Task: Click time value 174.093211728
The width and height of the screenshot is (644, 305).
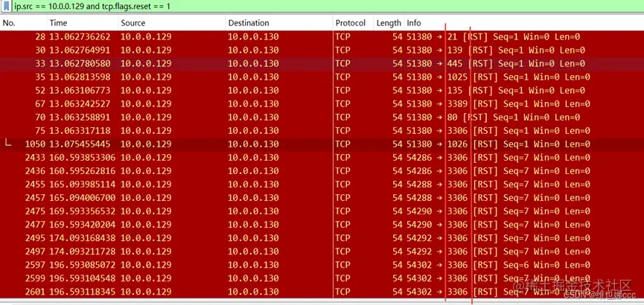Action: [x=82, y=251]
